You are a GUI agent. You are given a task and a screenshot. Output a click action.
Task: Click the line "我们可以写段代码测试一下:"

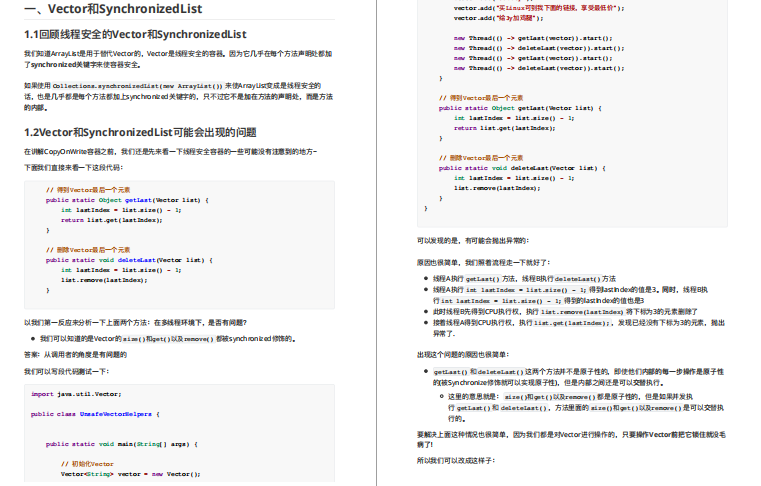point(67,371)
